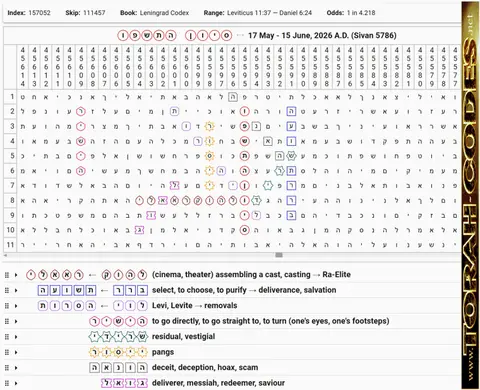Viewport: 480px width, 390px height.
Task: Click the blue boxed letter in grid row 9
Action: pos(291,215)
